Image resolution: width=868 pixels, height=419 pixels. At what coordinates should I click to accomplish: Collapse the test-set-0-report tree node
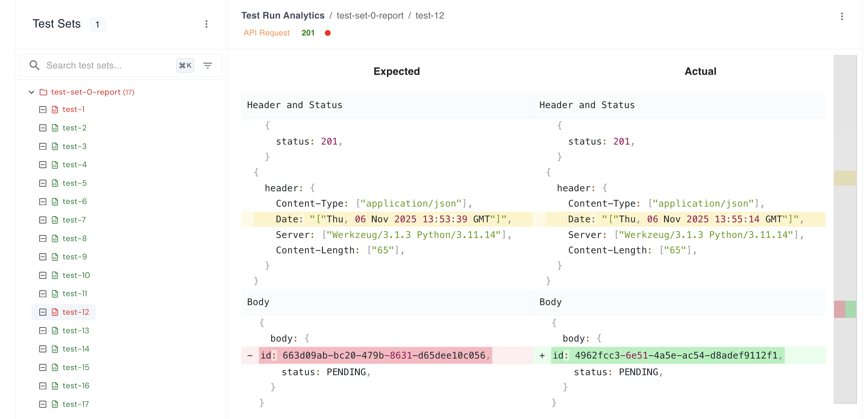pos(32,92)
